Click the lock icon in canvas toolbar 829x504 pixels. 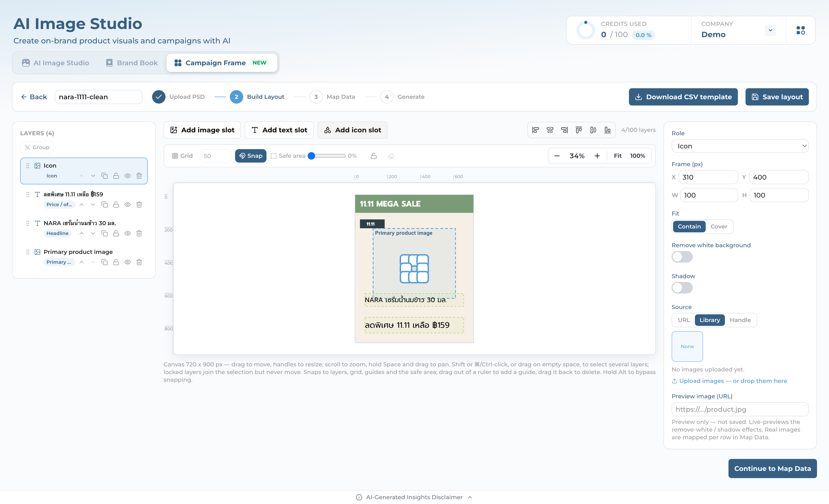(x=373, y=156)
